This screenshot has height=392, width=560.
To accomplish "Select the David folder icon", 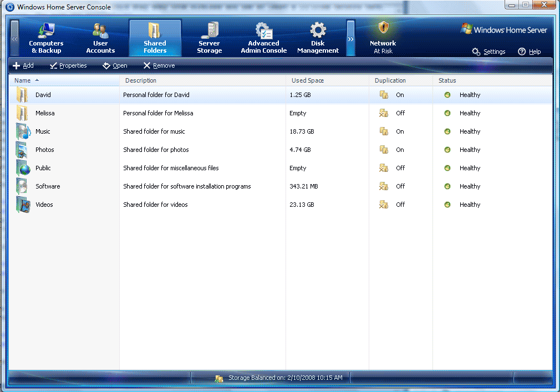I will pos(22,95).
